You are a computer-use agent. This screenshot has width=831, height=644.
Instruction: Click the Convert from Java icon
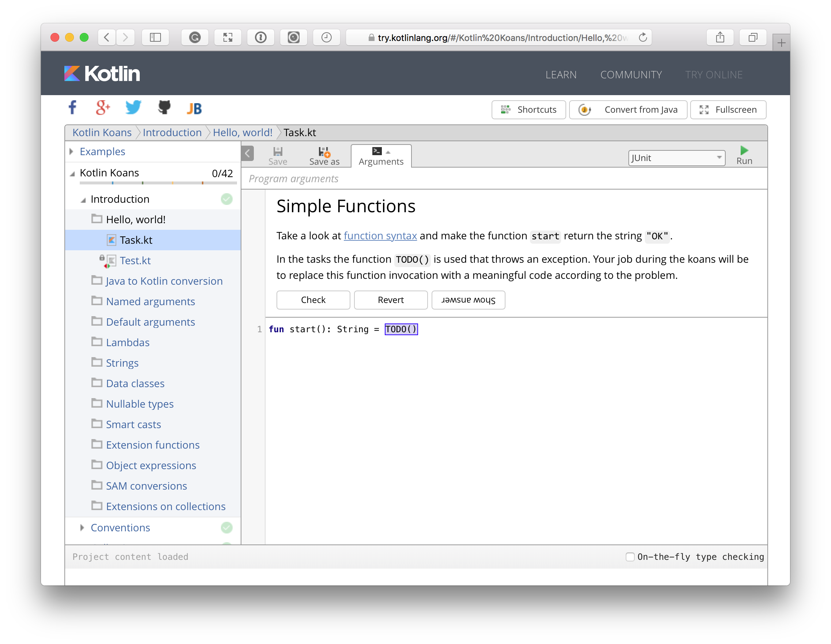pyautogui.click(x=584, y=110)
